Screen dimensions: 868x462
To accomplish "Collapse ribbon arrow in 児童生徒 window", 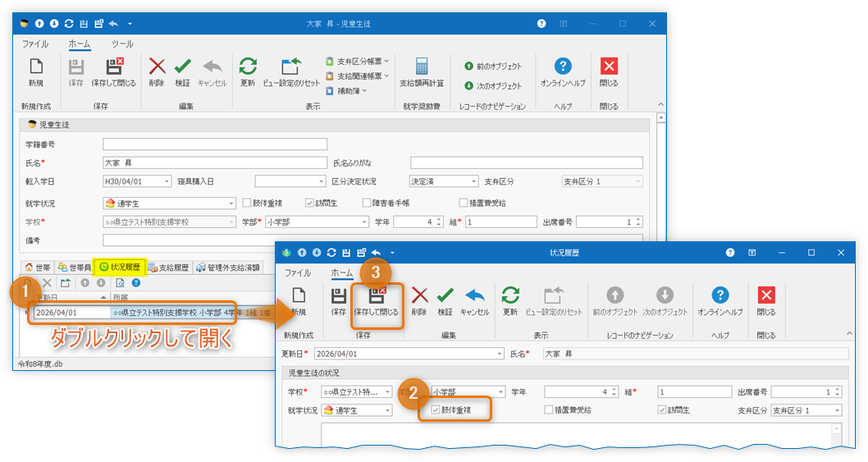I will (660, 104).
